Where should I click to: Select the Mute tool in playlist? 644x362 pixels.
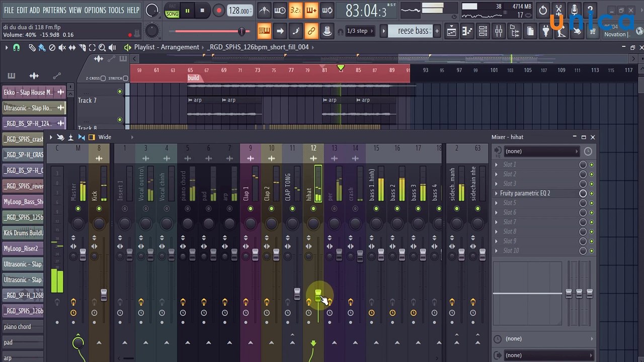(x=62, y=47)
